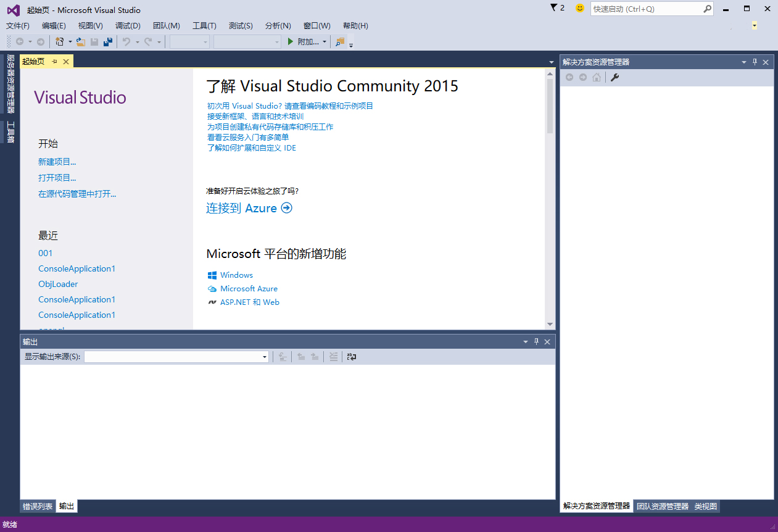Open the toolbar overflow options arrow

[x=351, y=44]
